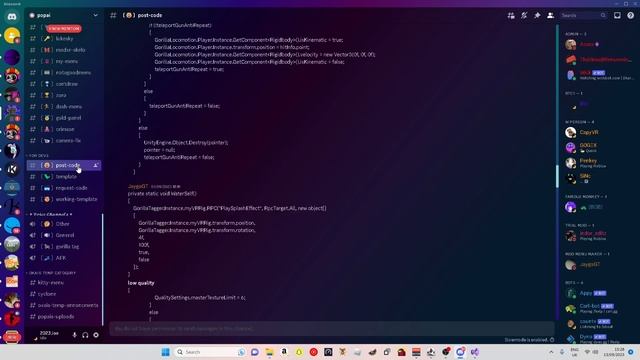Collapse the Voice Channels category
640x360 pixels.
pos(51,214)
